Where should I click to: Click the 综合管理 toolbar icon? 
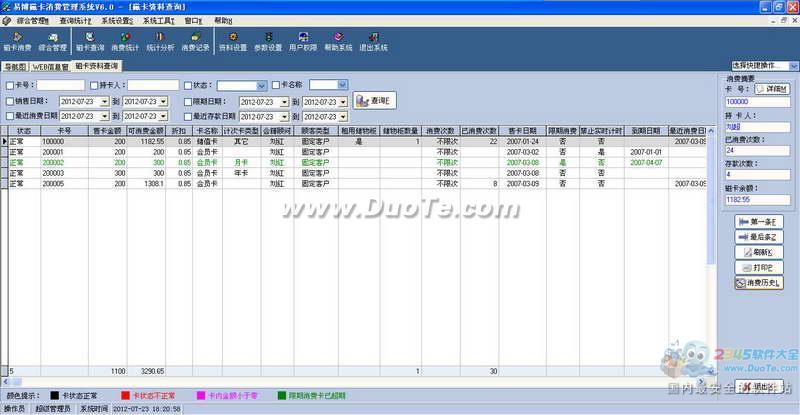point(53,41)
